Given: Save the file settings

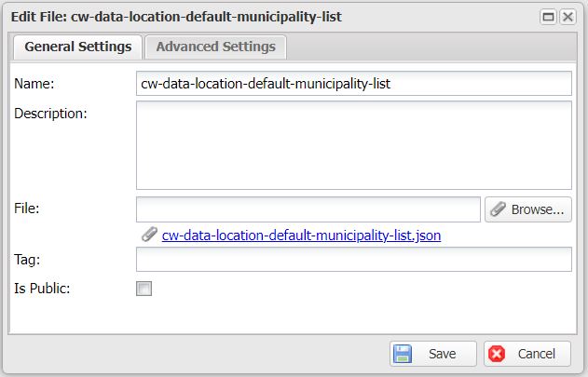Looking at the screenshot, I should [433, 354].
